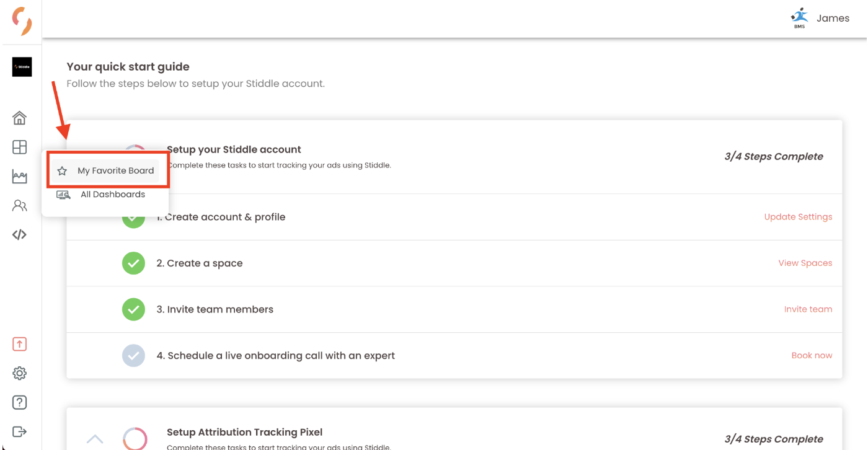Open the analytics chart icon in the sidebar
This screenshot has height=450, width=868.
click(x=20, y=177)
